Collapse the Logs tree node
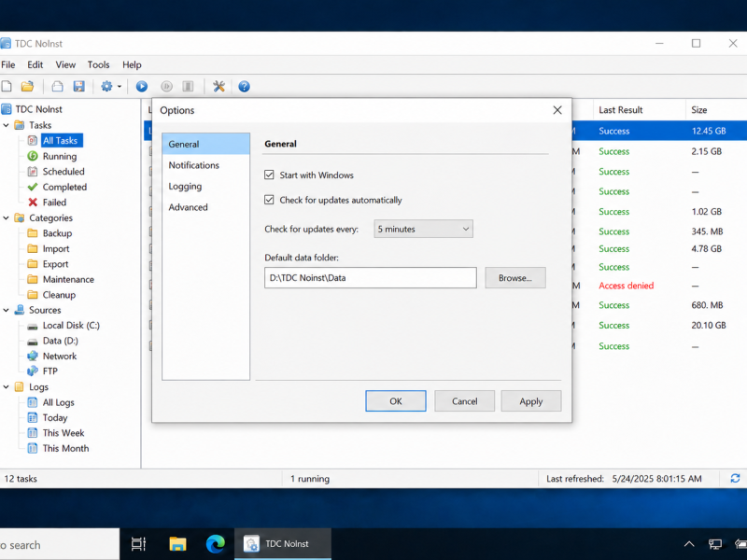Viewport: 747px width, 560px height. click(x=7, y=386)
